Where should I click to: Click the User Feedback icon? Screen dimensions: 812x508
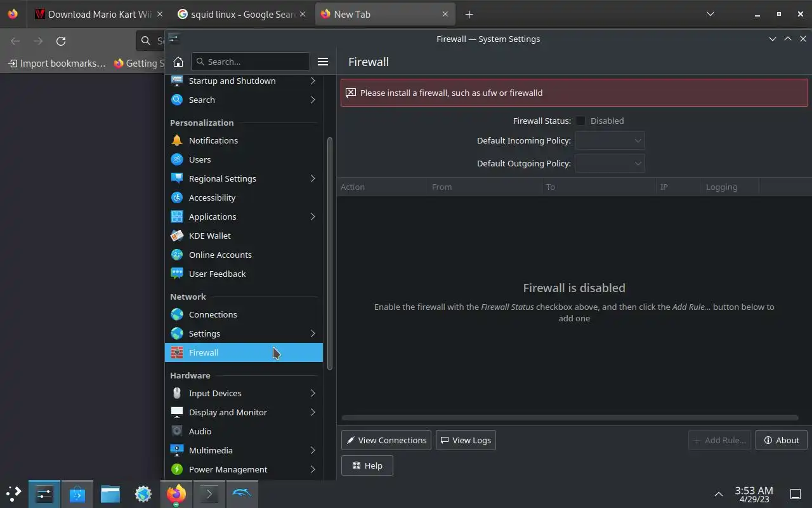point(177,274)
